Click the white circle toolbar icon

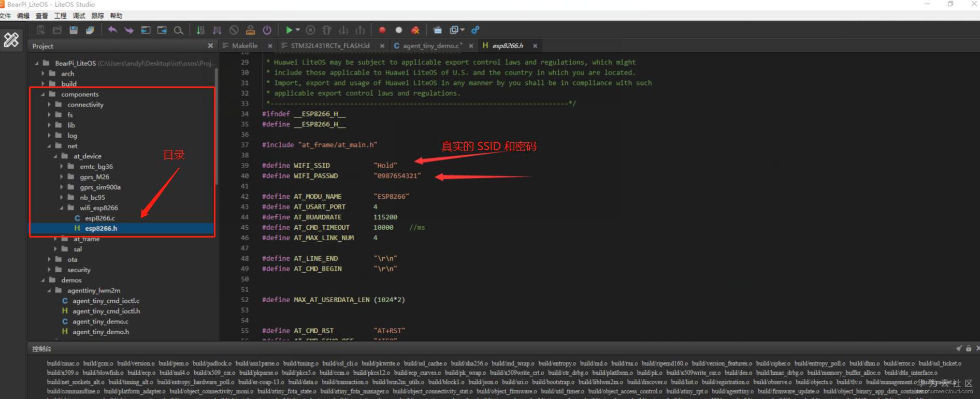click(x=399, y=30)
